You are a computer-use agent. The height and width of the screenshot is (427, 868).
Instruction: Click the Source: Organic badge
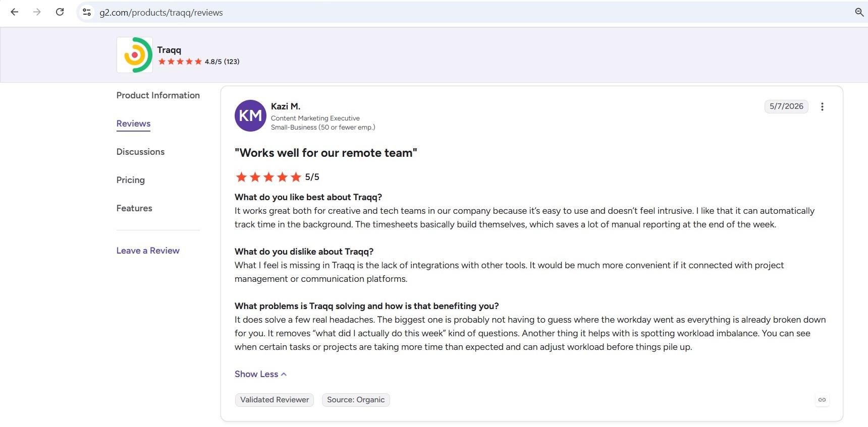(356, 400)
